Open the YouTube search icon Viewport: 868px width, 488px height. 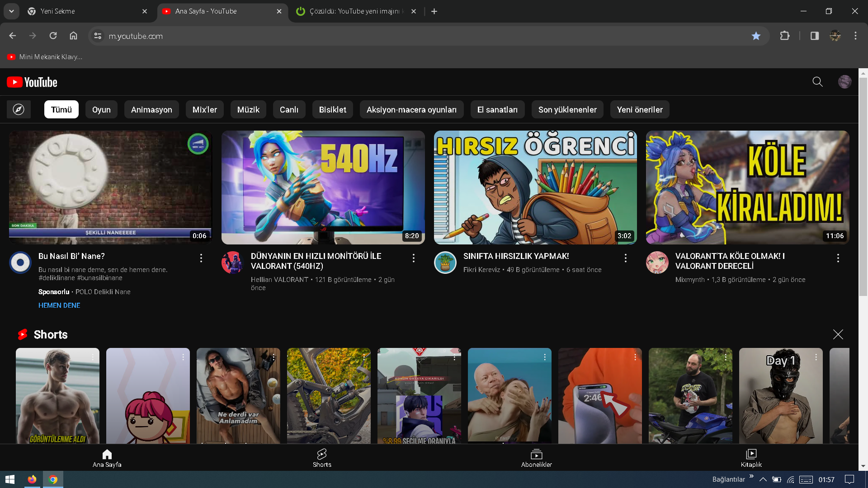[817, 82]
